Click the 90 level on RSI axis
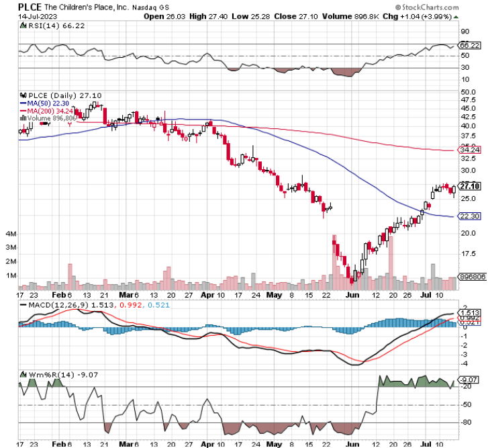This screenshot has height=448, width=488. [x=465, y=32]
